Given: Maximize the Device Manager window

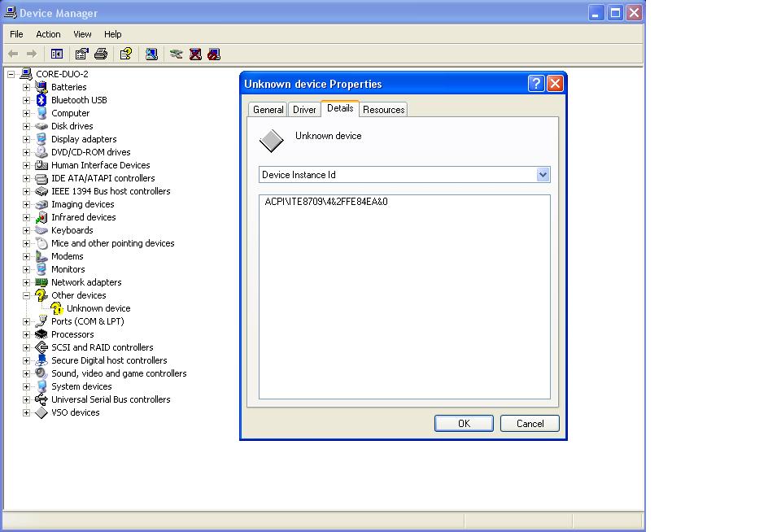Looking at the screenshot, I should click(x=615, y=13).
